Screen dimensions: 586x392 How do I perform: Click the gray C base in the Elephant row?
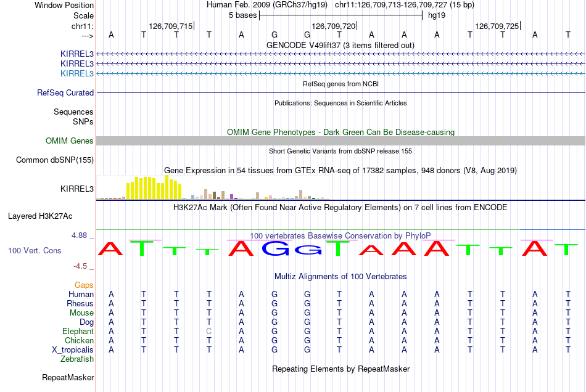point(209,331)
